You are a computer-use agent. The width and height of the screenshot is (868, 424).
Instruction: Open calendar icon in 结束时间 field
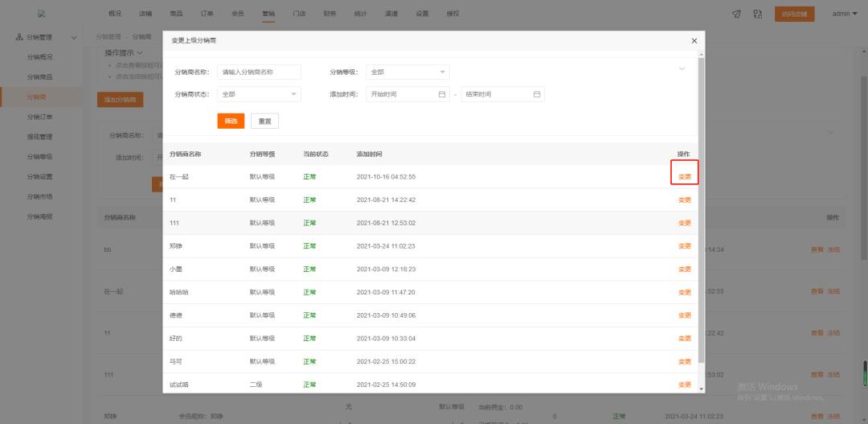click(537, 94)
